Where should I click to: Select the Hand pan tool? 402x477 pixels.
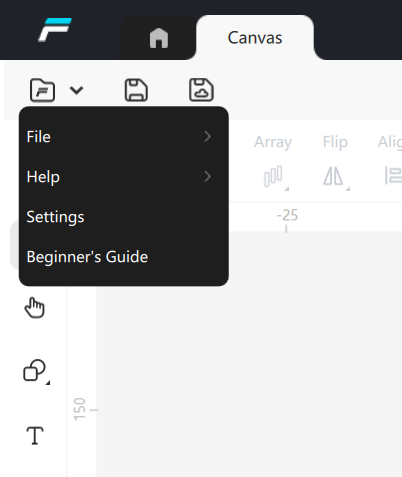pyautogui.click(x=35, y=307)
